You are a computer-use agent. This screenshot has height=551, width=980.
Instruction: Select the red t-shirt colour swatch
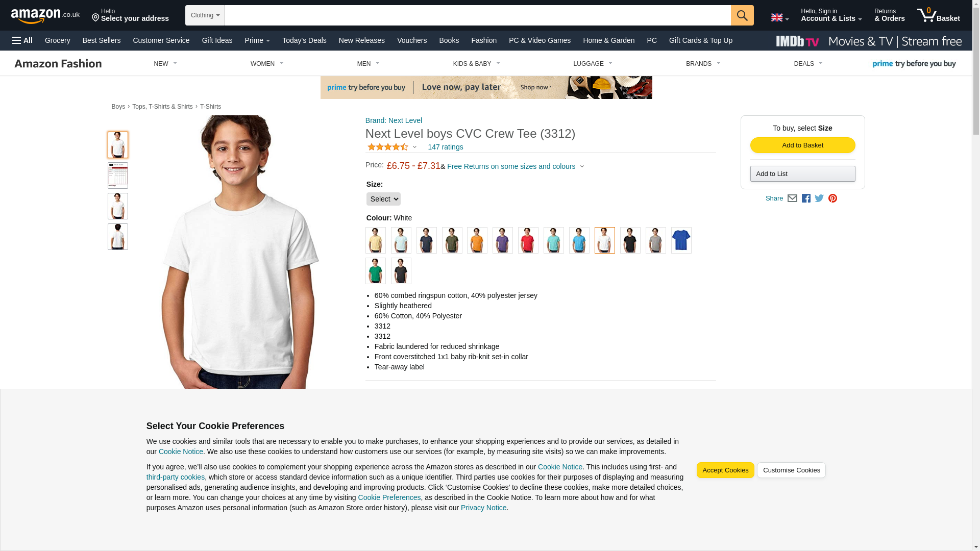[528, 240]
